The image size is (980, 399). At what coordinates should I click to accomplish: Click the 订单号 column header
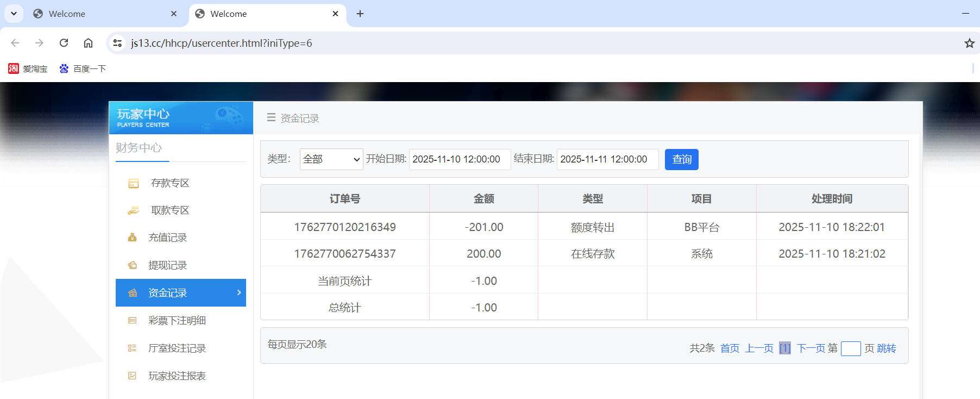tap(345, 199)
